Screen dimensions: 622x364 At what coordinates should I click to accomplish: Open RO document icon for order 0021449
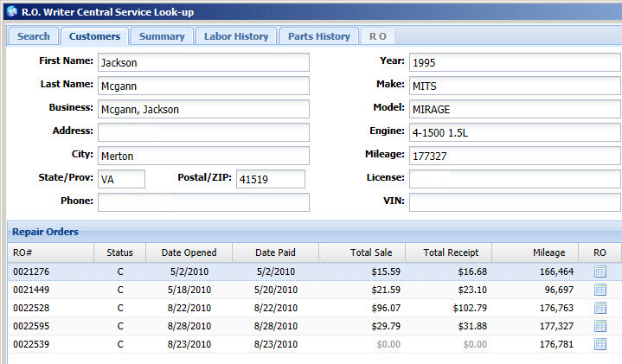[x=600, y=290]
